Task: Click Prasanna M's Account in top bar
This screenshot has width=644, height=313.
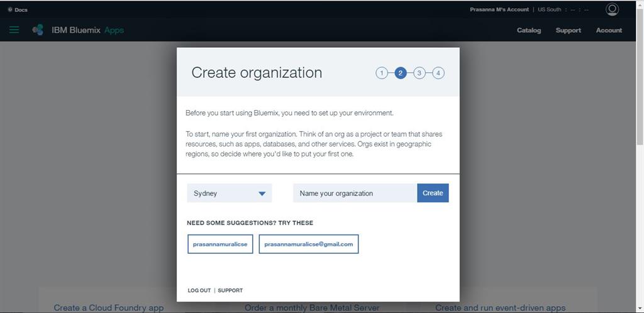Action: [x=499, y=9]
